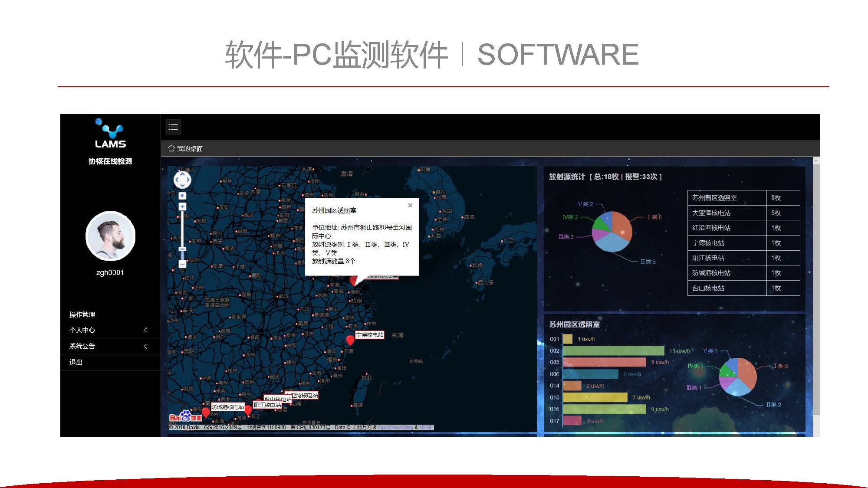This screenshot has width=868, height=488.
Task: Select the 苏州园区透照室 table row
Action: (x=743, y=198)
